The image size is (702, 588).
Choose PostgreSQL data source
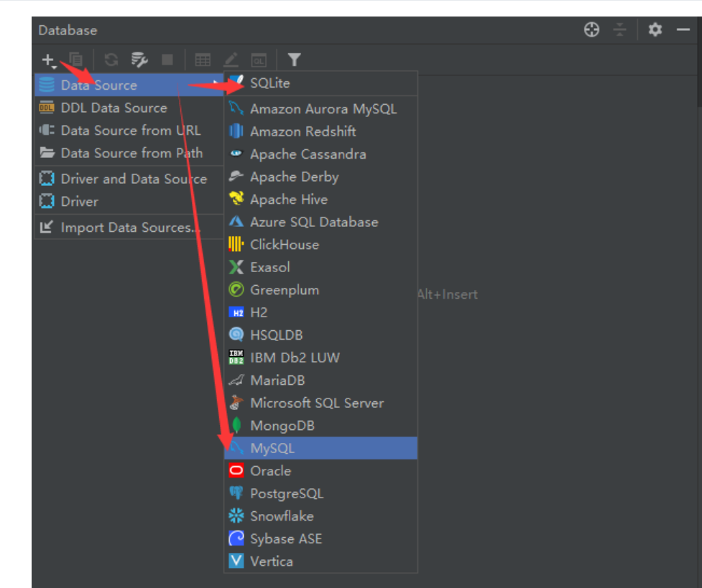pos(320,493)
